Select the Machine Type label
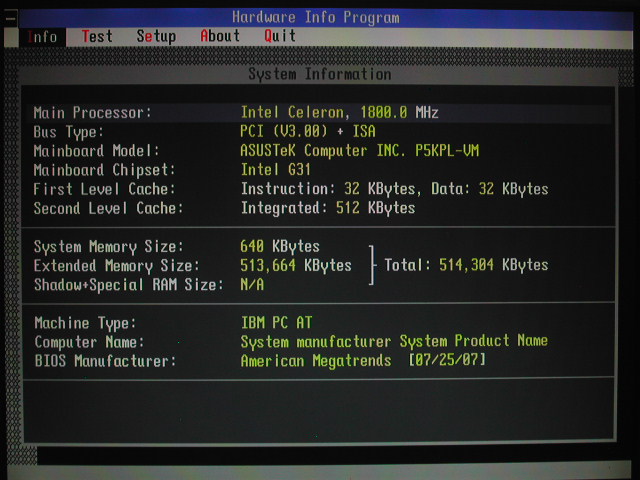The image size is (640, 480). click(x=85, y=323)
